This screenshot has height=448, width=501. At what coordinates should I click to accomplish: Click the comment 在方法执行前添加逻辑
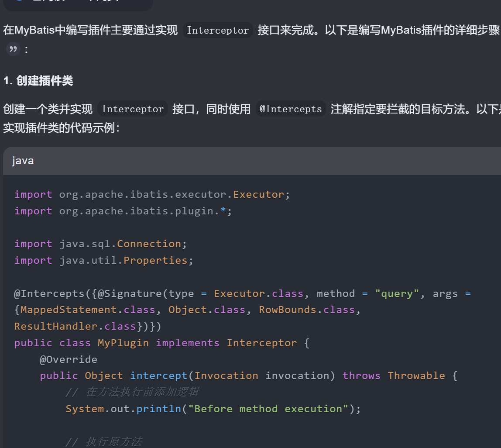[132, 392]
